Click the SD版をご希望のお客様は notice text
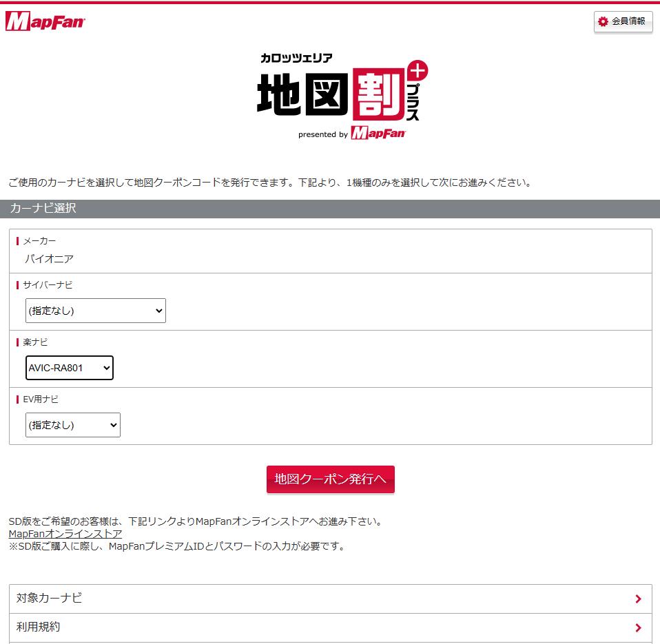The width and height of the screenshot is (660, 644). (x=196, y=521)
